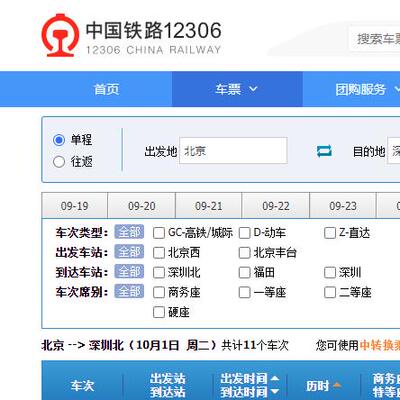Check the GC-高铁/城际 train type box

click(x=159, y=233)
